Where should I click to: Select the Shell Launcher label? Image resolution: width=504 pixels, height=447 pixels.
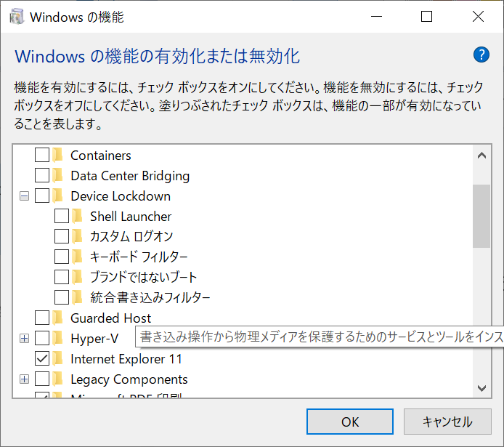click(131, 217)
